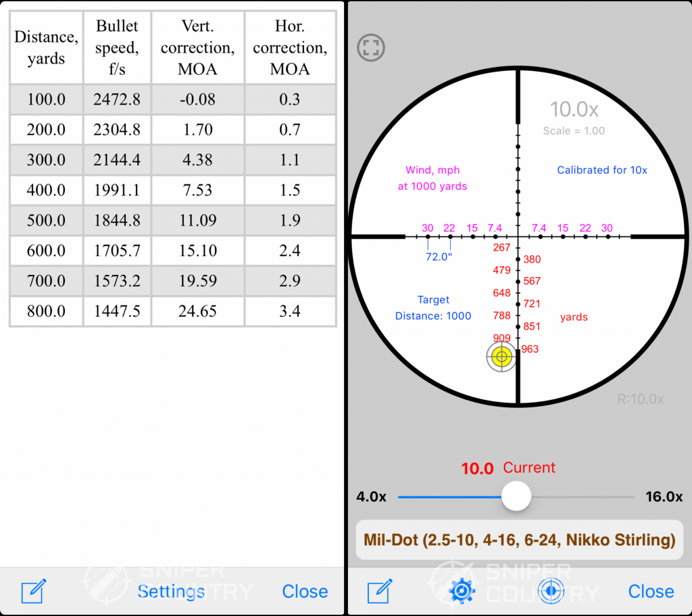Click the Vert. correction, MOA column header

[198, 48]
